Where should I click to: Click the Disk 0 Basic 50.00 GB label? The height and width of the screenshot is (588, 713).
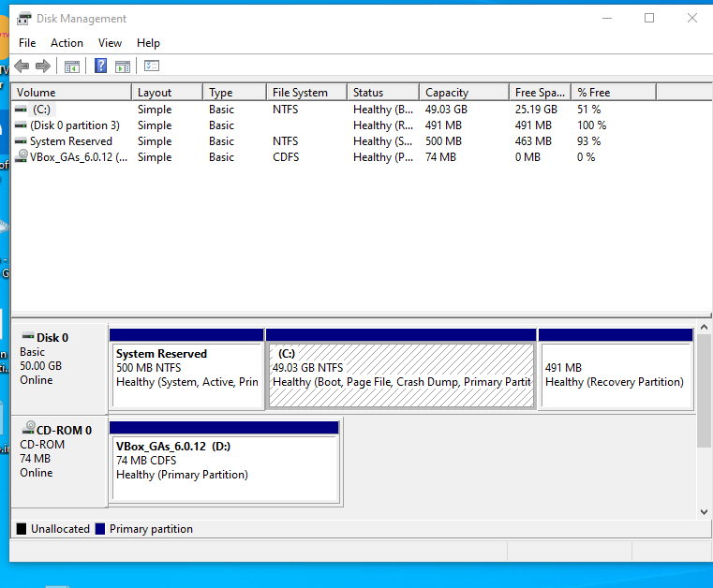click(59, 368)
